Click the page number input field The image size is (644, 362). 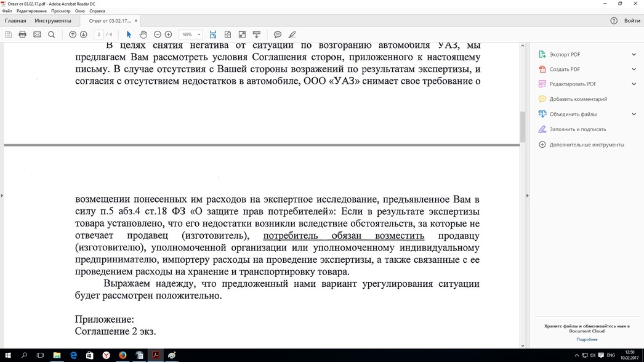(99, 34)
